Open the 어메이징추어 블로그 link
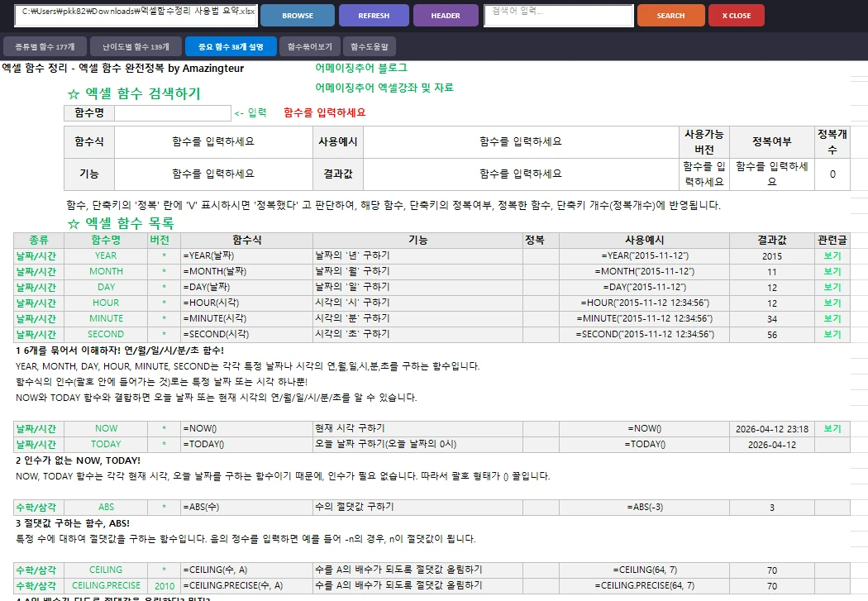Viewport: 868px width, 601px height. point(361,68)
